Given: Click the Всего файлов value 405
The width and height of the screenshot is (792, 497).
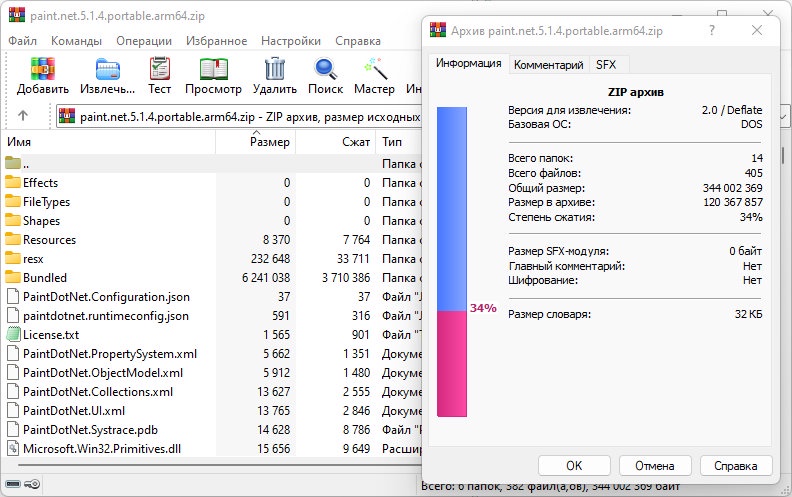Looking at the screenshot, I should point(754,173).
